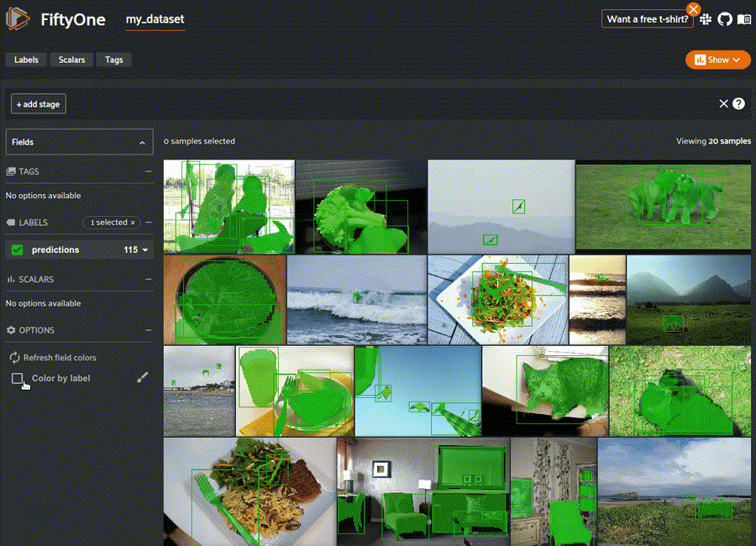Switch to the Scalars tab
This screenshot has height=546, width=756.
[71, 60]
